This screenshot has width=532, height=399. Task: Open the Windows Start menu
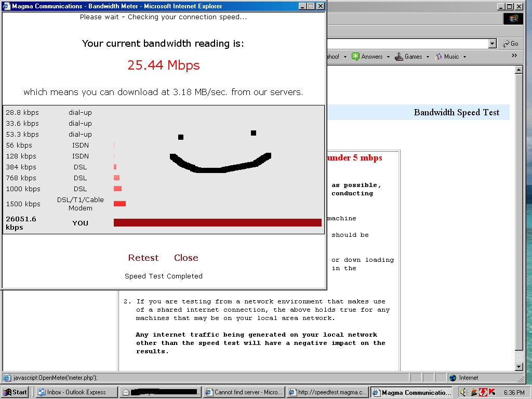coord(15,392)
